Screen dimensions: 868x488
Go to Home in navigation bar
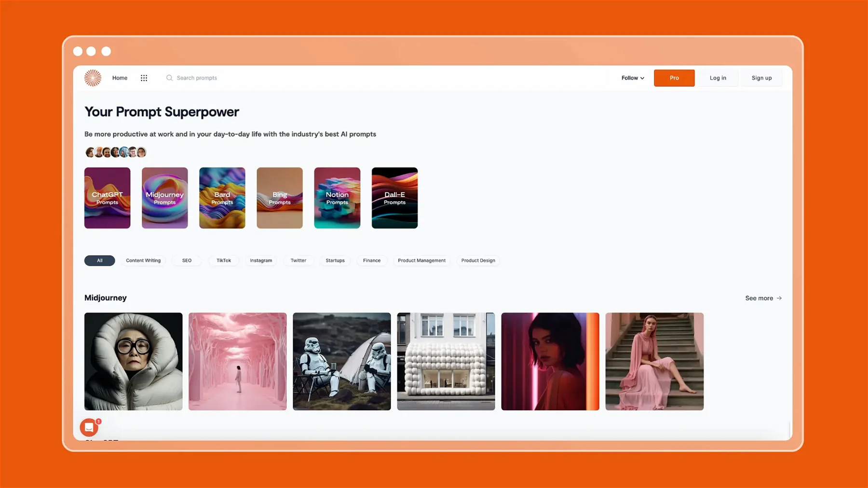[120, 78]
